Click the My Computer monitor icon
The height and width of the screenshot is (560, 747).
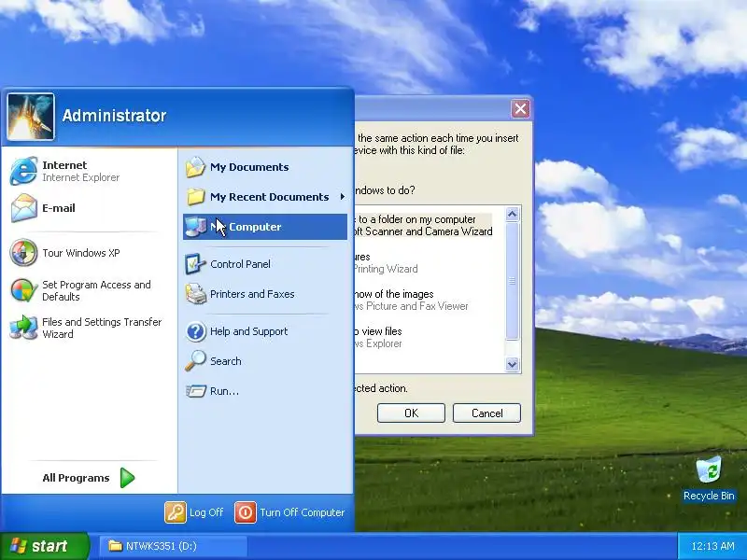pyautogui.click(x=195, y=227)
